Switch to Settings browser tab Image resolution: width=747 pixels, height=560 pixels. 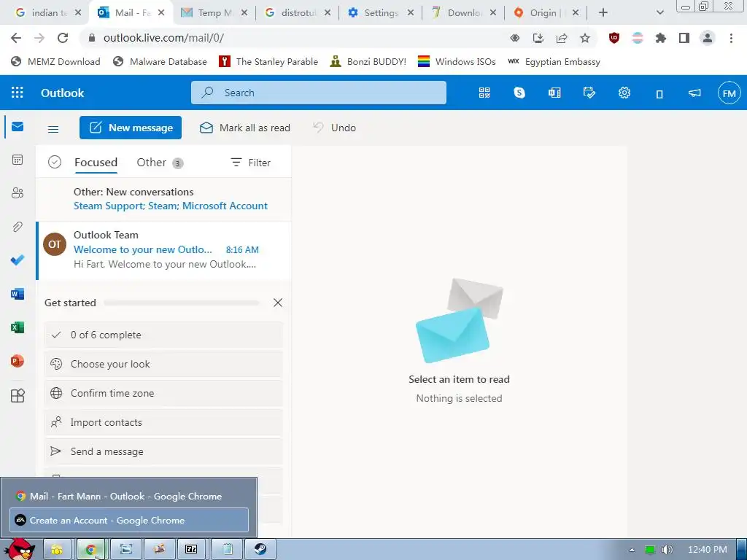pos(381,13)
